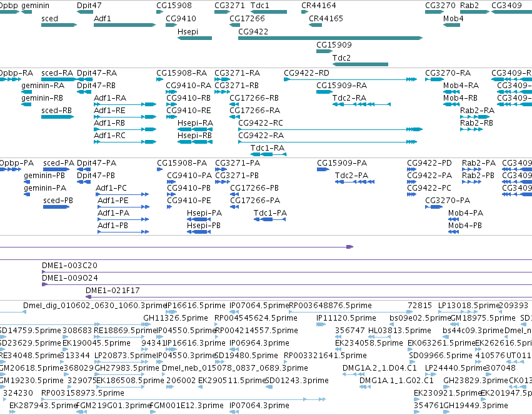Click transcript CG9422-RA
The image size is (532, 415).
click(x=328, y=142)
